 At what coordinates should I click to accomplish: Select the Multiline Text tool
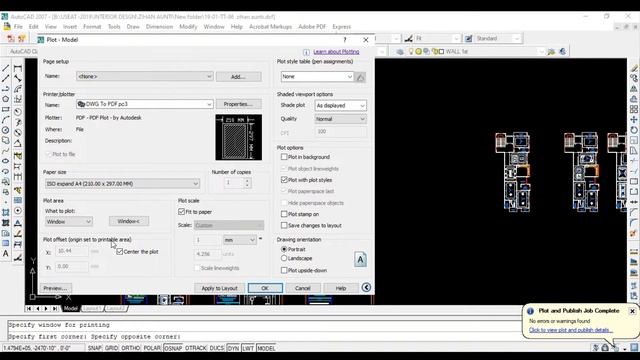(6, 253)
